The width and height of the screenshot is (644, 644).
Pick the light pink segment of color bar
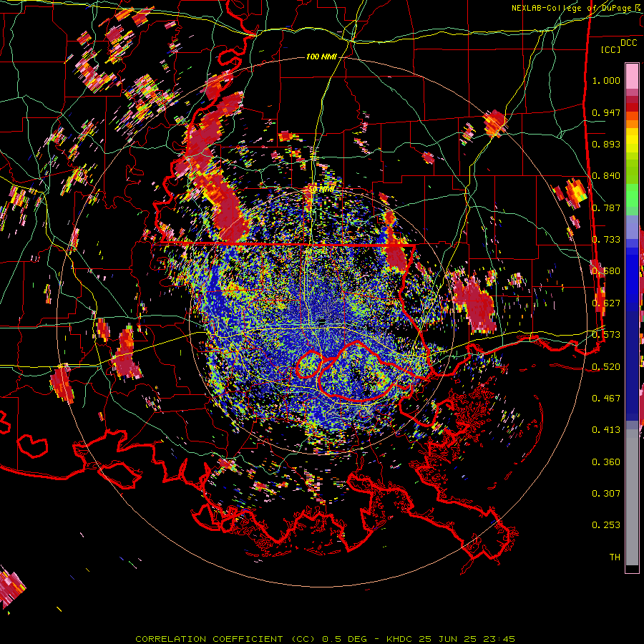click(x=632, y=76)
